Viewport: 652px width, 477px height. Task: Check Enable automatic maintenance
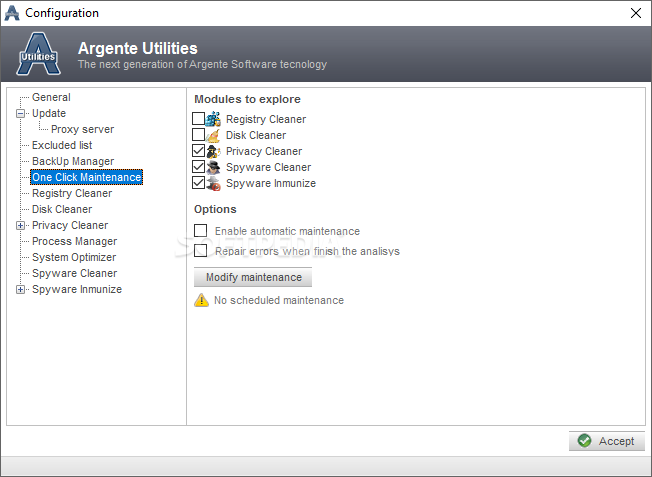pyautogui.click(x=200, y=230)
